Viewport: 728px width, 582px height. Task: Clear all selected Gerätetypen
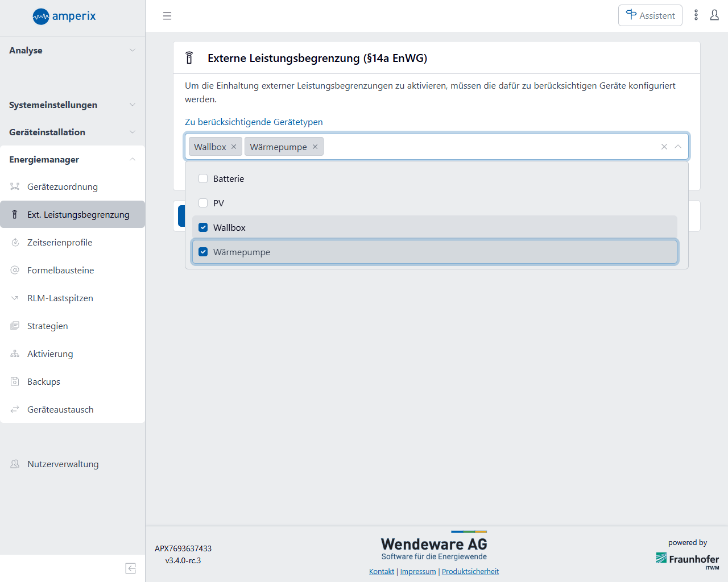(x=664, y=147)
